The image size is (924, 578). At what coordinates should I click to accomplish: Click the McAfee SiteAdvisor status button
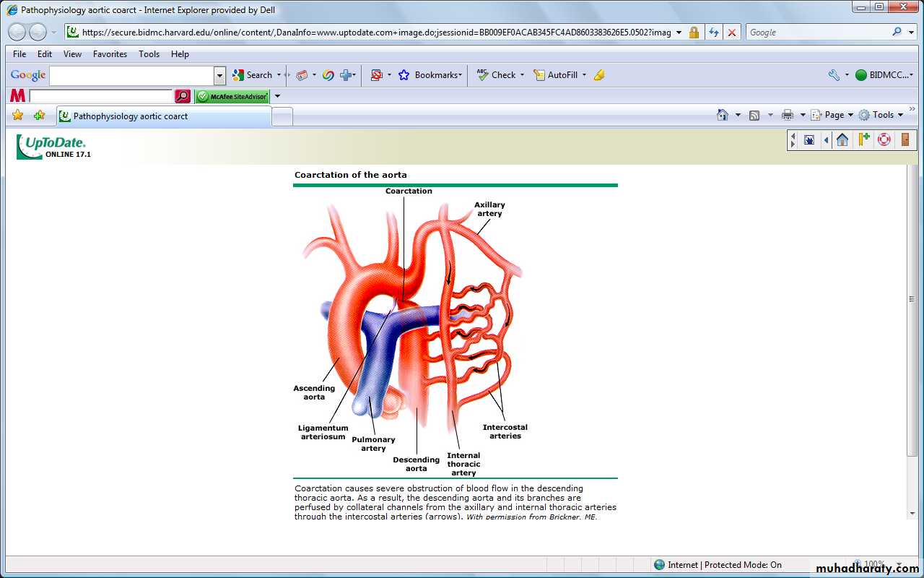pos(232,96)
